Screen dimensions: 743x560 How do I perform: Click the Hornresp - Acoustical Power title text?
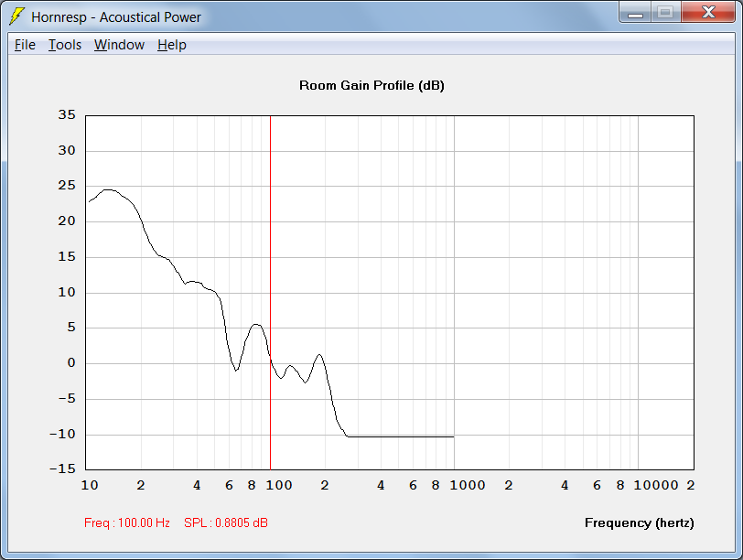coord(116,17)
